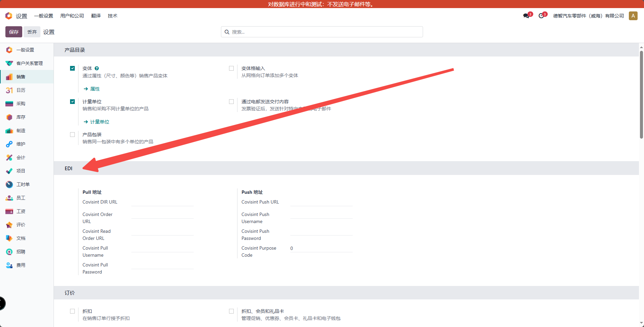Click the Covisint DIR URL input field
The height and width of the screenshot is (327, 644).
click(x=162, y=202)
